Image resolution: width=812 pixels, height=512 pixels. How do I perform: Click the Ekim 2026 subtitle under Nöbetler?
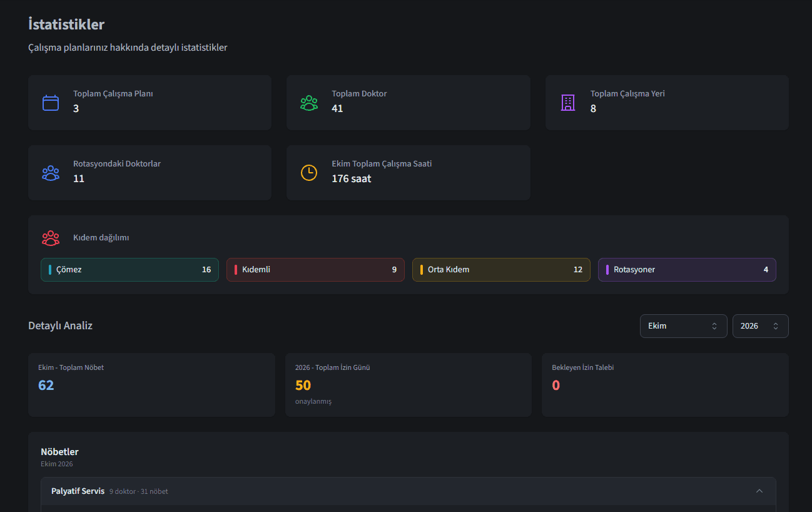coord(57,464)
